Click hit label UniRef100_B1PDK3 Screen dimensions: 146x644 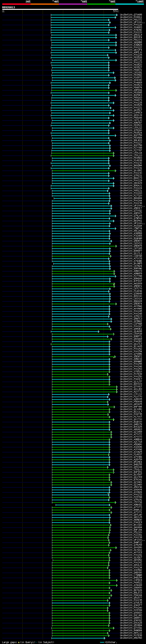point(131,95)
